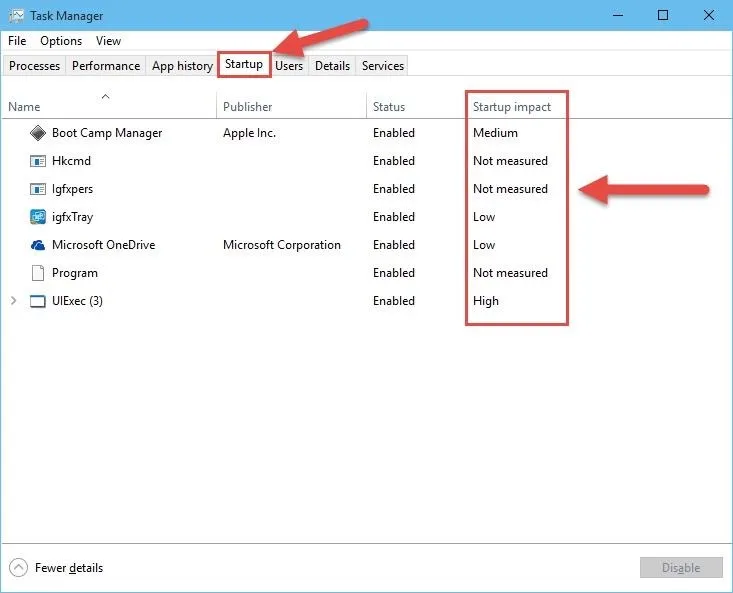Switch to the Users tab
This screenshot has height=593, width=733.
(289, 66)
